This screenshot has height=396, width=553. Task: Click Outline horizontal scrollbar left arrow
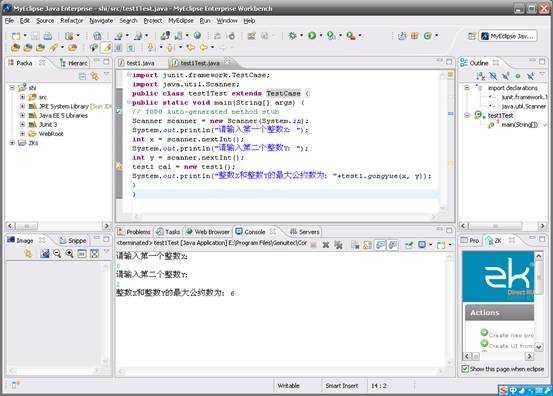pos(464,225)
